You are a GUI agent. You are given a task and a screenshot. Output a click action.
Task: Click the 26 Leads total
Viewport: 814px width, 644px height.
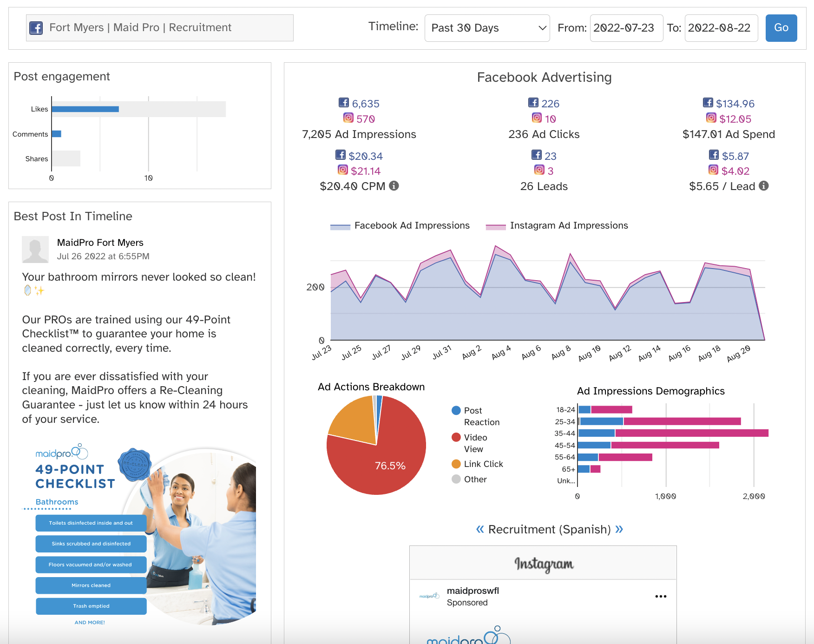click(544, 186)
